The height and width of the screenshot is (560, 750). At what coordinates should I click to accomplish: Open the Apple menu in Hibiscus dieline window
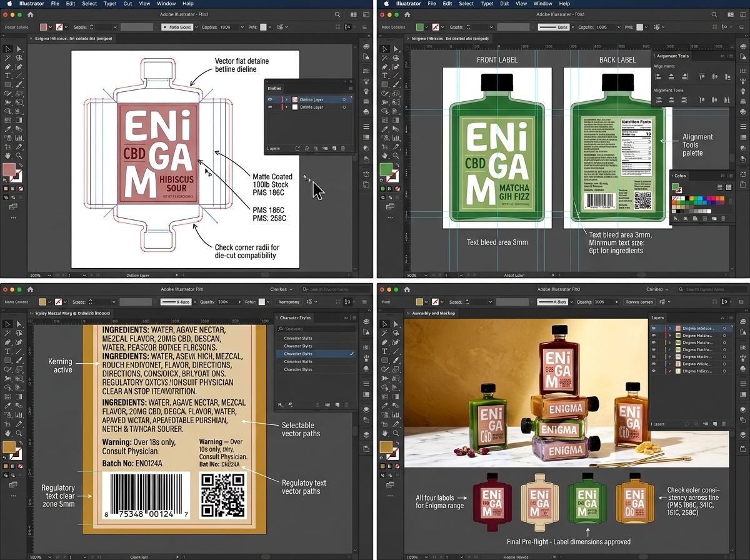[x=9, y=4]
